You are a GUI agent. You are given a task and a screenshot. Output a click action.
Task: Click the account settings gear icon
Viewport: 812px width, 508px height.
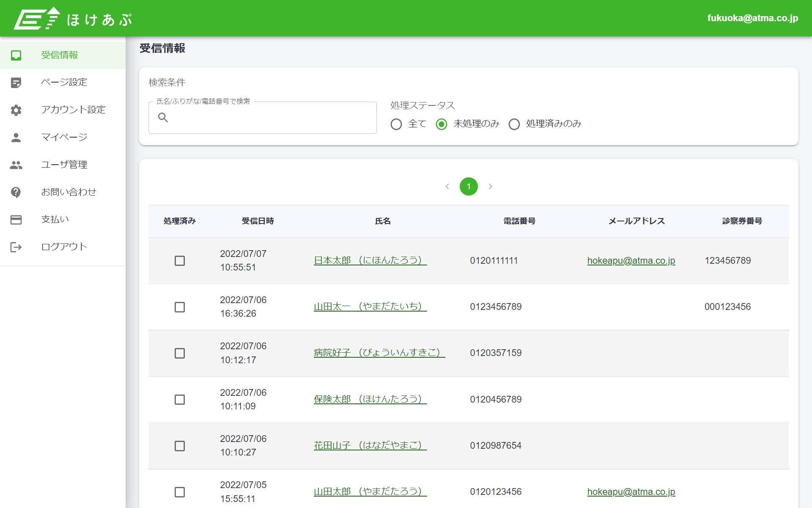[16, 110]
